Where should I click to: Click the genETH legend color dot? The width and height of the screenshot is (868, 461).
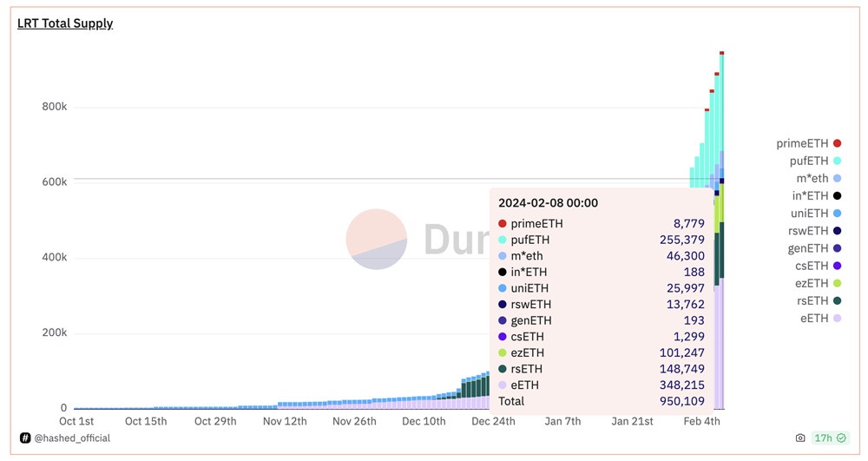coord(837,248)
